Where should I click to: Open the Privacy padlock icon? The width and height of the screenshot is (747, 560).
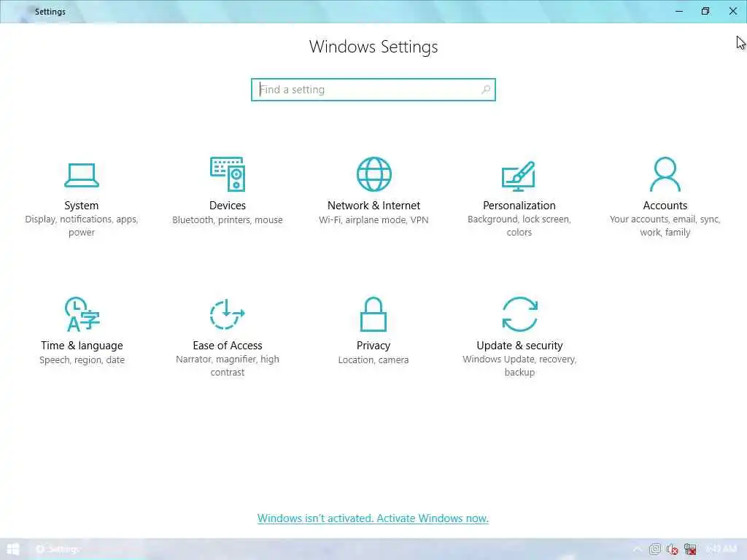click(x=373, y=314)
